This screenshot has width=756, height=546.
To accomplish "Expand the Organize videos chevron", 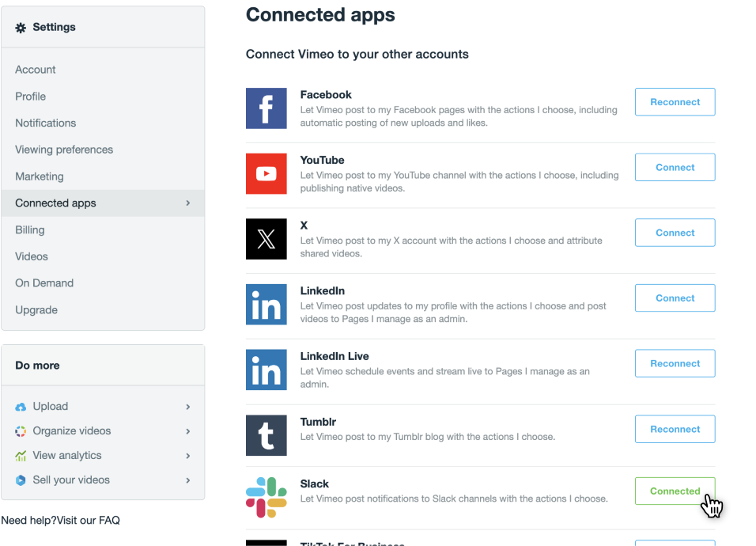I will [188, 431].
